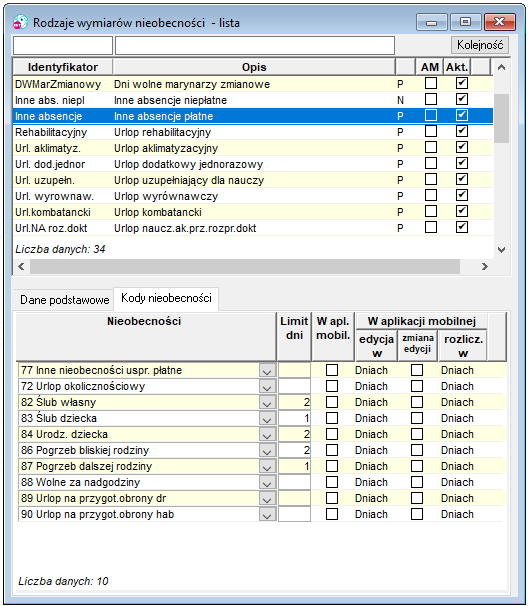Switch to Dane podstawowe tab
This screenshot has width=528, height=606.
[65, 300]
